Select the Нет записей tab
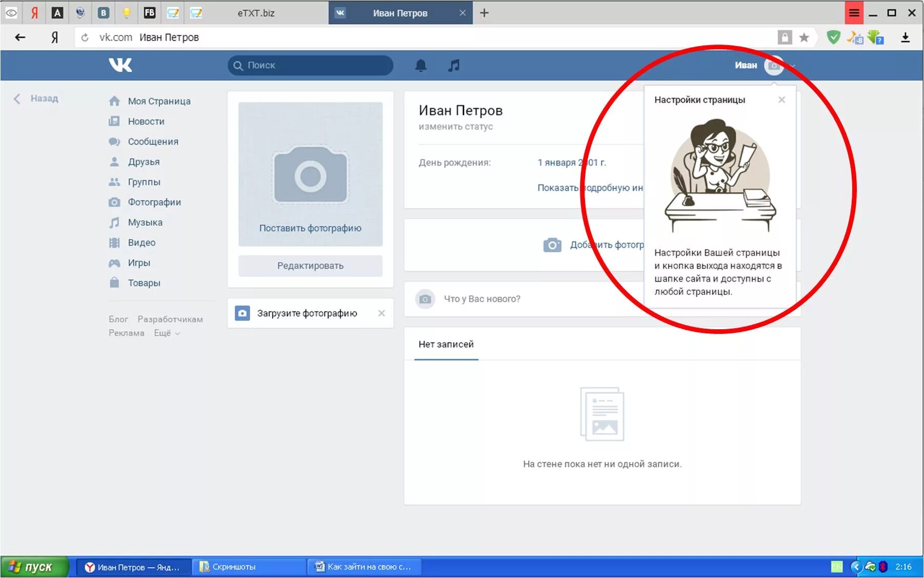 (446, 344)
